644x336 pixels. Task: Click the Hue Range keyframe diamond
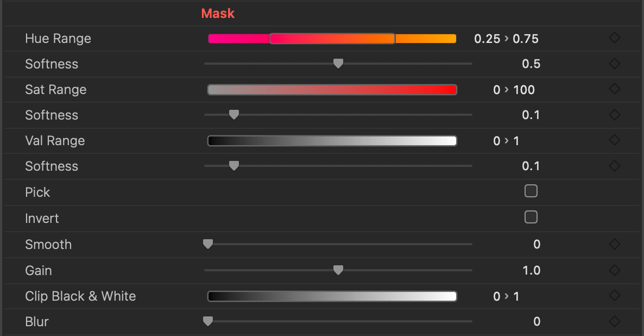tap(614, 38)
